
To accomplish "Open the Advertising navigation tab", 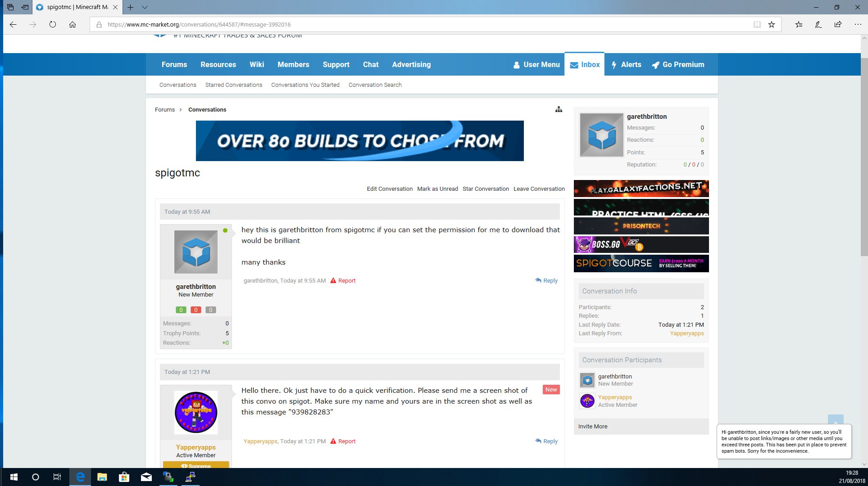I will (x=411, y=64).
